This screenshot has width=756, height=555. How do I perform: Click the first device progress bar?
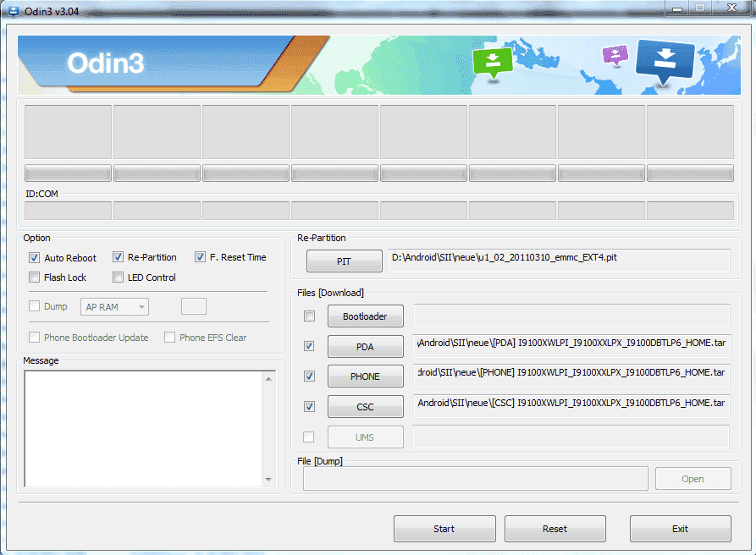[x=68, y=173]
